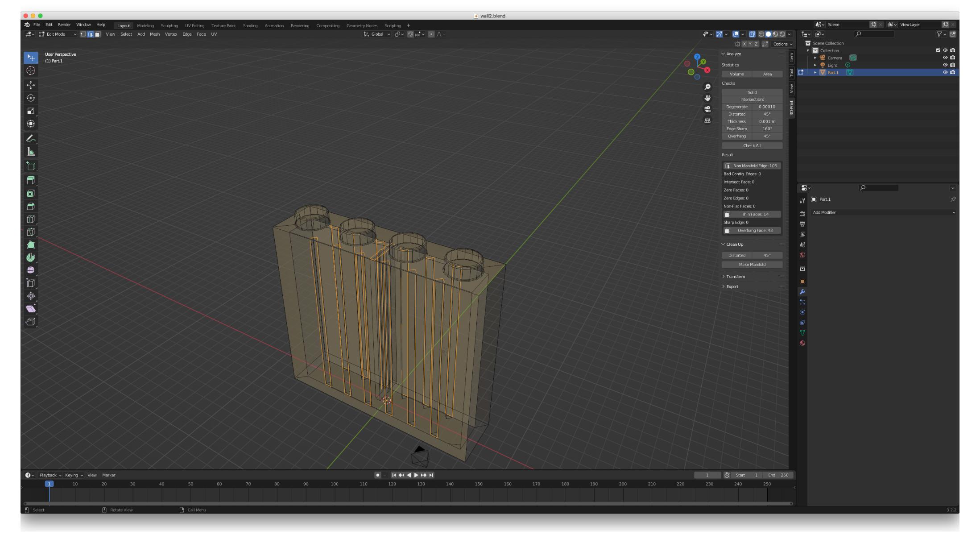
Task: Select the Extrude Region tool
Action: pyautogui.click(x=31, y=180)
